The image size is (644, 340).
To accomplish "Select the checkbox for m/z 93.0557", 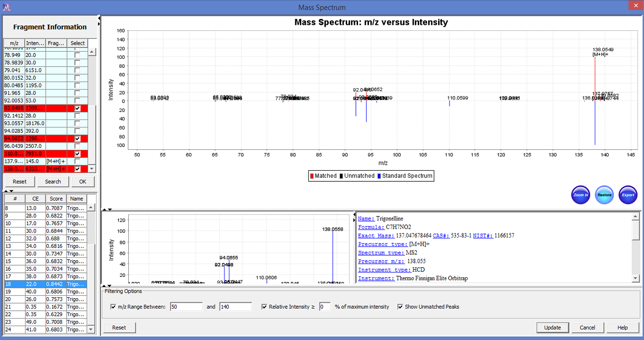I will tap(77, 123).
